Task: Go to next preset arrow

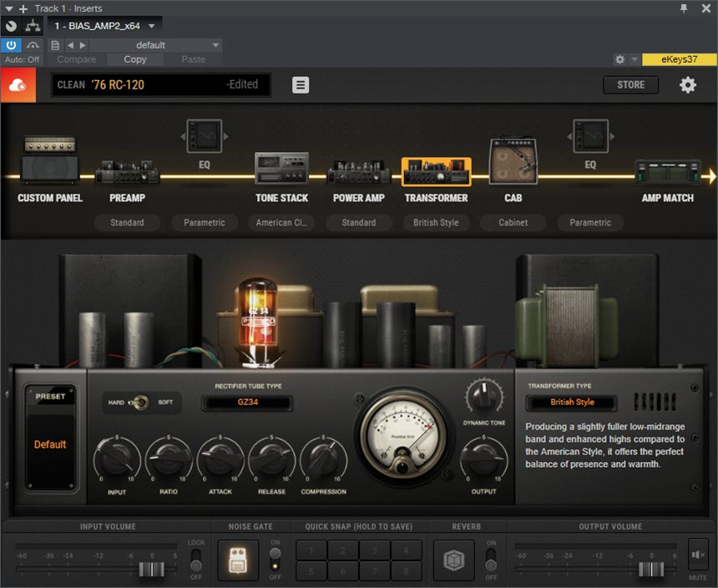Action: pos(83,45)
